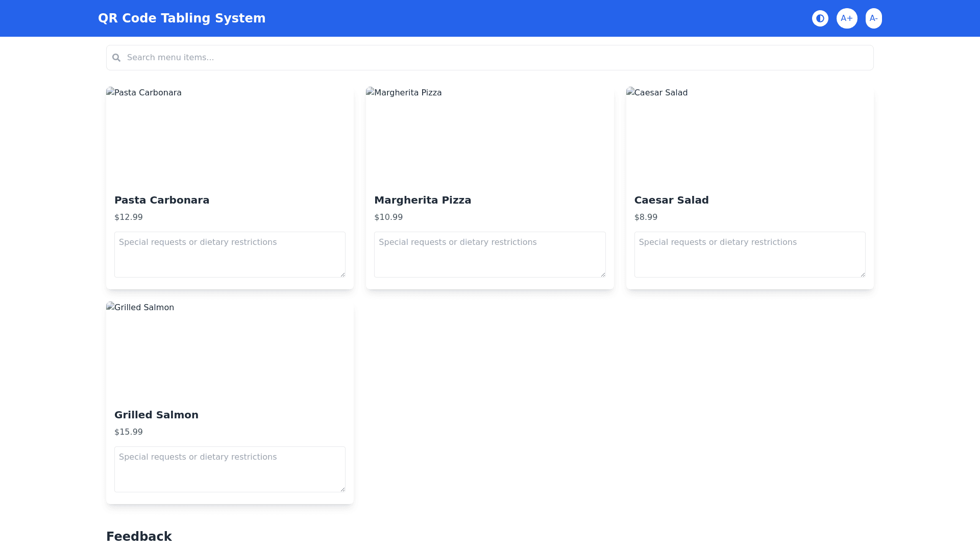Select the Margherita Pizza title
Image resolution: width=980 pixels, height=551 pixels.
click(x=423, y=200)
